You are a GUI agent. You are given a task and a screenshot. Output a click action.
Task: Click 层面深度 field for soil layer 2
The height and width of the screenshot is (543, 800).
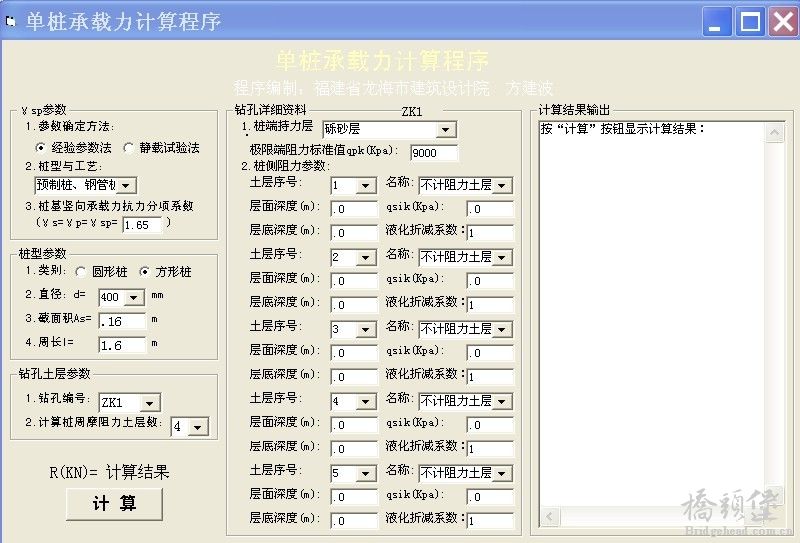[x=354, y=281]
